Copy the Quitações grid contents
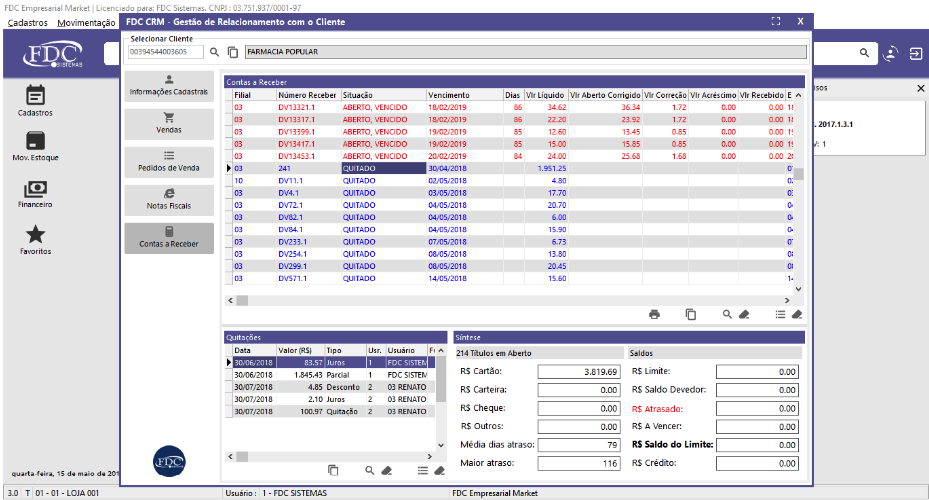 (x=333, y=470)
